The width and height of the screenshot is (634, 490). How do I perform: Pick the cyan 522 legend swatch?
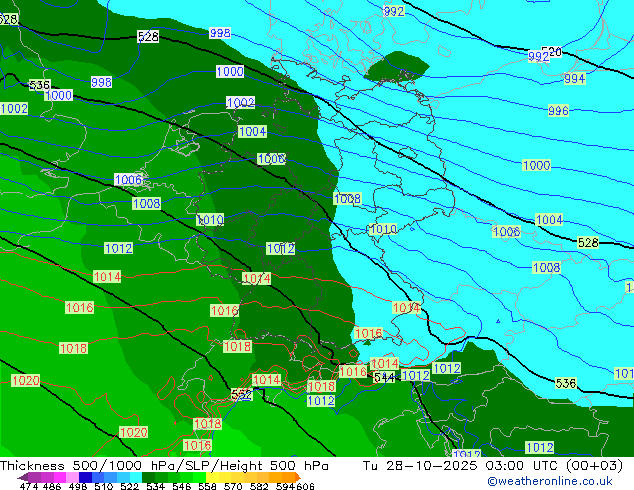pyautogui.click(x=134, y=477)
